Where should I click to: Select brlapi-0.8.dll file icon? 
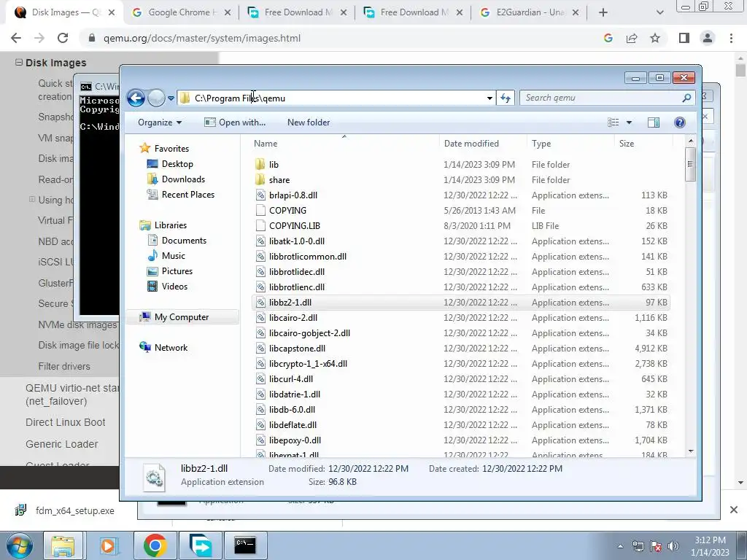click(260, 195)
